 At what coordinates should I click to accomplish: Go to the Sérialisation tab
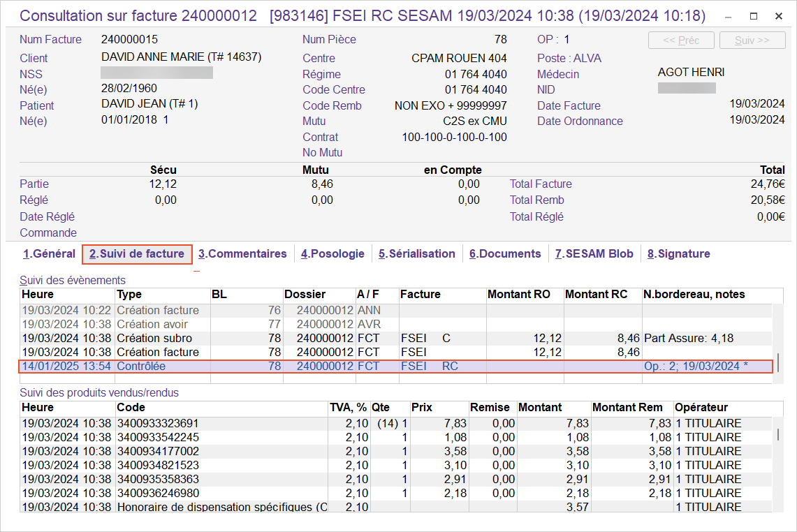[416, 254]
